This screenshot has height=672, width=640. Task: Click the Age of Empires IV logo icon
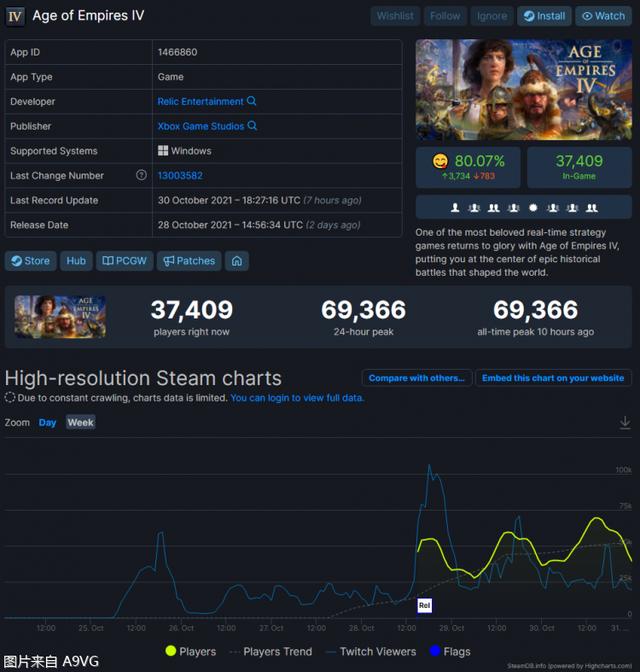15,16
